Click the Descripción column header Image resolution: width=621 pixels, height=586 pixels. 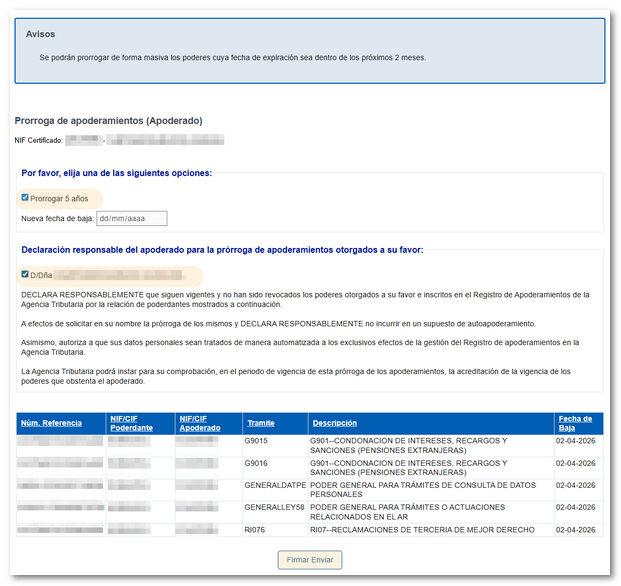click(x=333, y=424)
